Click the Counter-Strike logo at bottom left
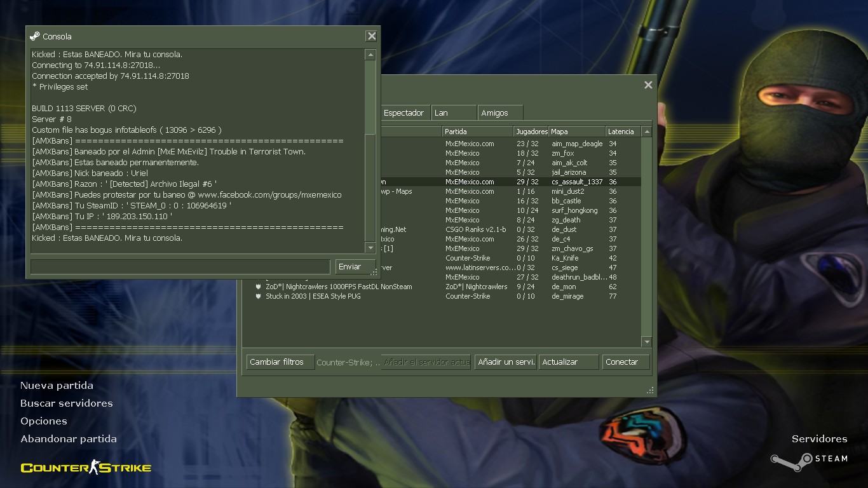 click(x=86, y=468)
